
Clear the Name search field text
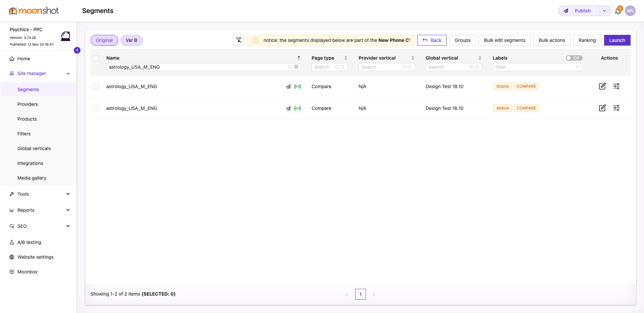click(x=296, y=67)
